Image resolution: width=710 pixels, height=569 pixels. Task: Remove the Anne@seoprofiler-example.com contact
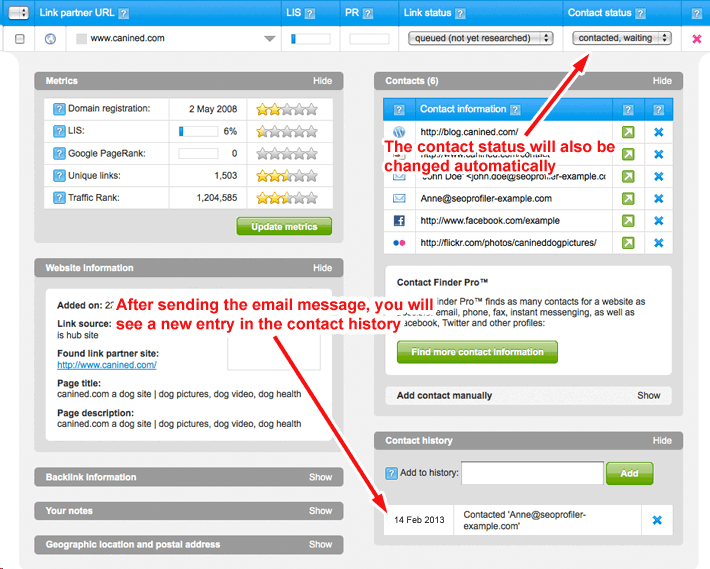click(659, 198)
